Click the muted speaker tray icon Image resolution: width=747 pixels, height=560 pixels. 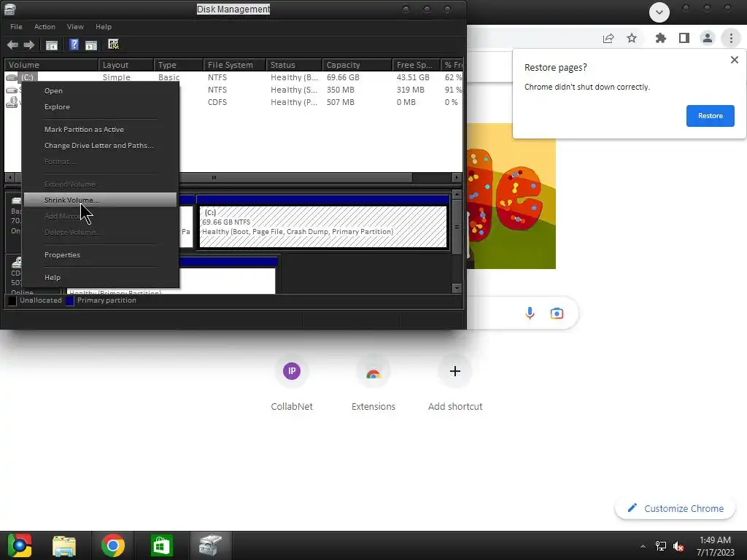coord(678,546)
